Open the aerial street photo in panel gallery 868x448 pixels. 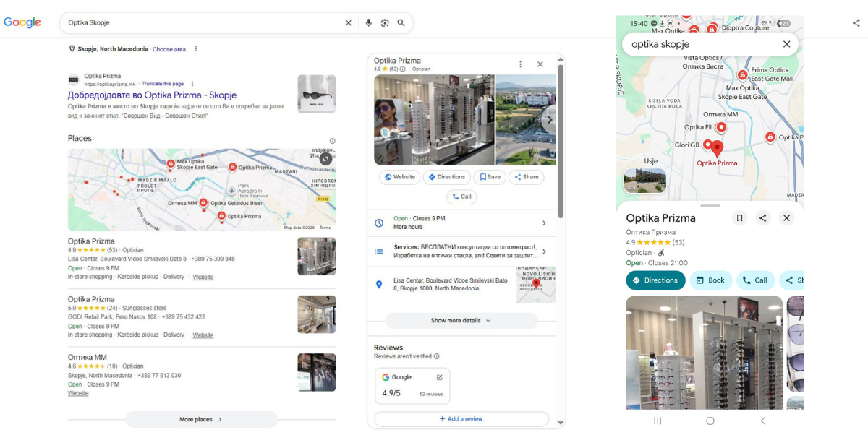527,120
